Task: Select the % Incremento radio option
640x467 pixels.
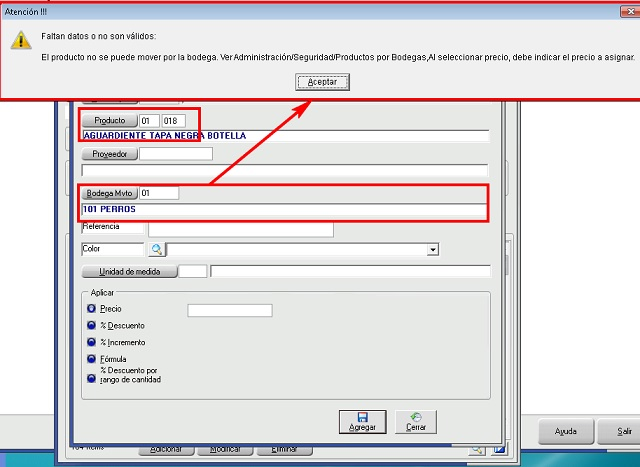Action: click(92, 342)
